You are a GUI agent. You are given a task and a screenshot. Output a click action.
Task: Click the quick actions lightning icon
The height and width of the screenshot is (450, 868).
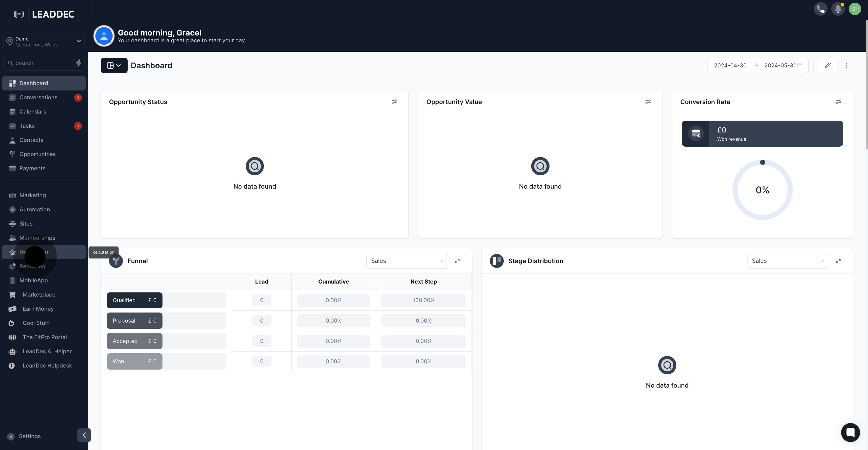point(77,63)
